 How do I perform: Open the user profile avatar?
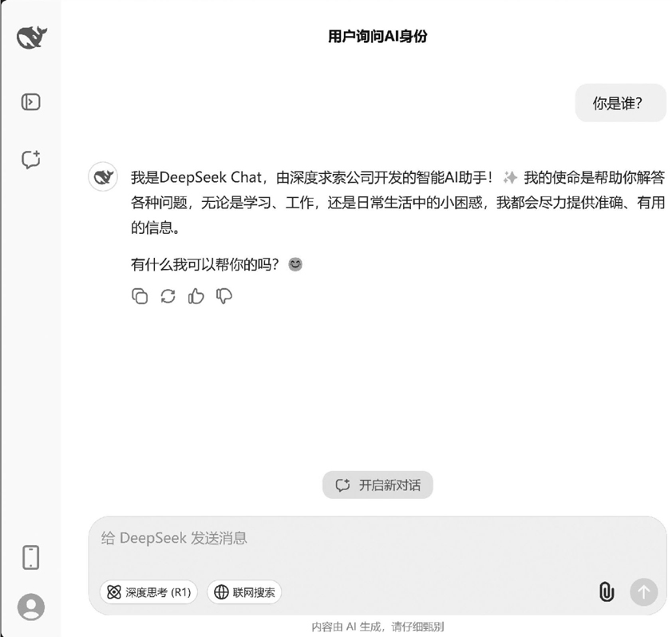click(31, 607)
